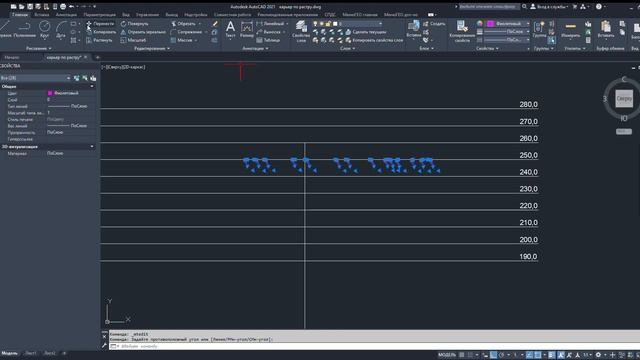The width and height of the screenshot is (640, 360).
Task: Open the Start (Начало) file tab
Action: pos(12,58)
